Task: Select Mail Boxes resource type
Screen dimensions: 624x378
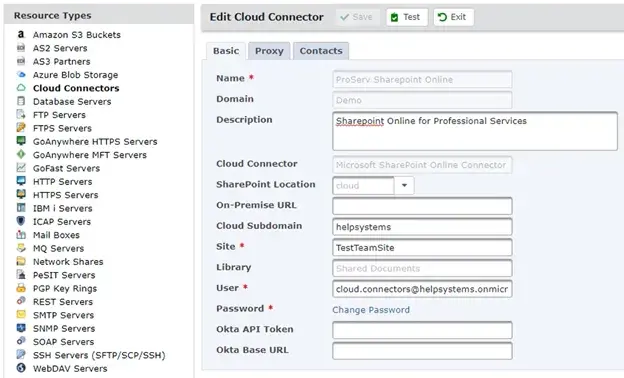Action: tap(56, 235)
